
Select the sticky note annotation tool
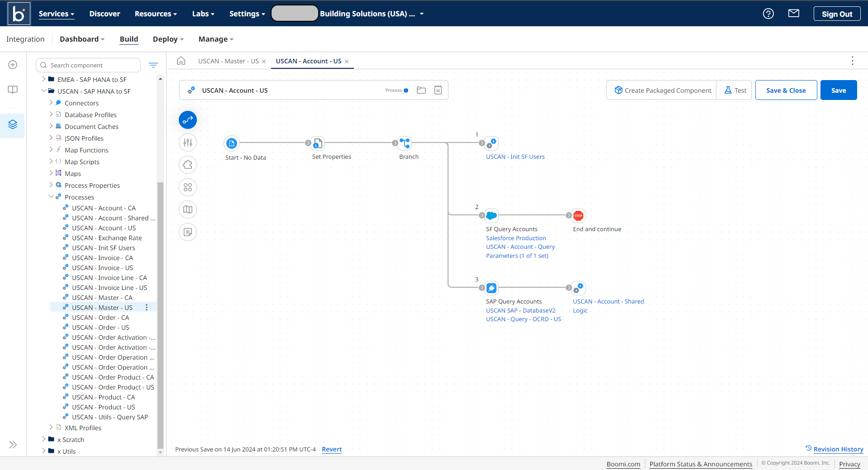[x=187, y=232]
